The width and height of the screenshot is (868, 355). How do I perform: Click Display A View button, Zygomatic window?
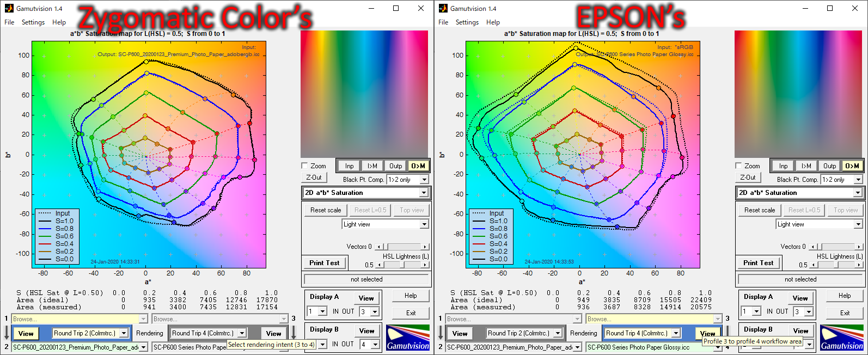366,298
